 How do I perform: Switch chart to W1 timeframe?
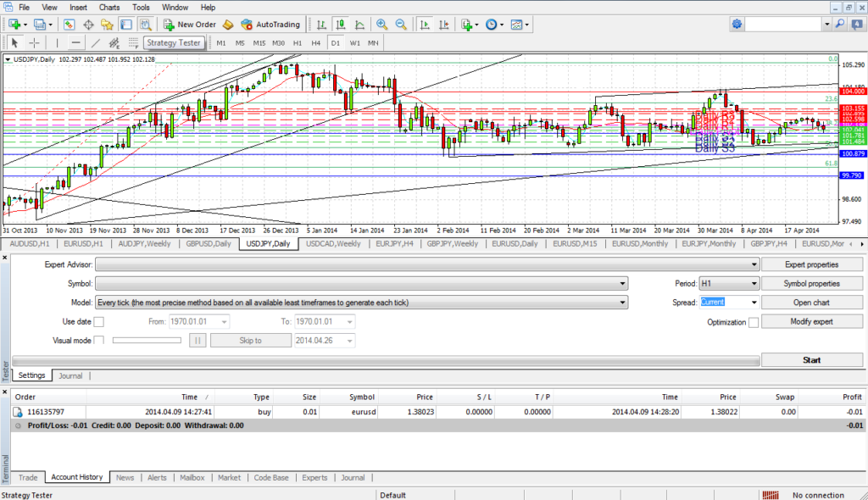(354, 42)
